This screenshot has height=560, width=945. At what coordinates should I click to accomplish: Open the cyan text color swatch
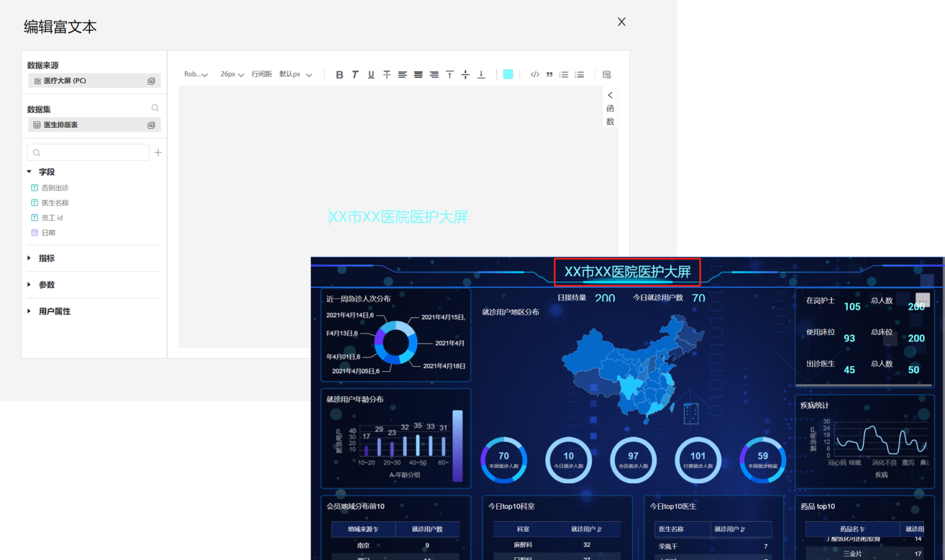508,75
